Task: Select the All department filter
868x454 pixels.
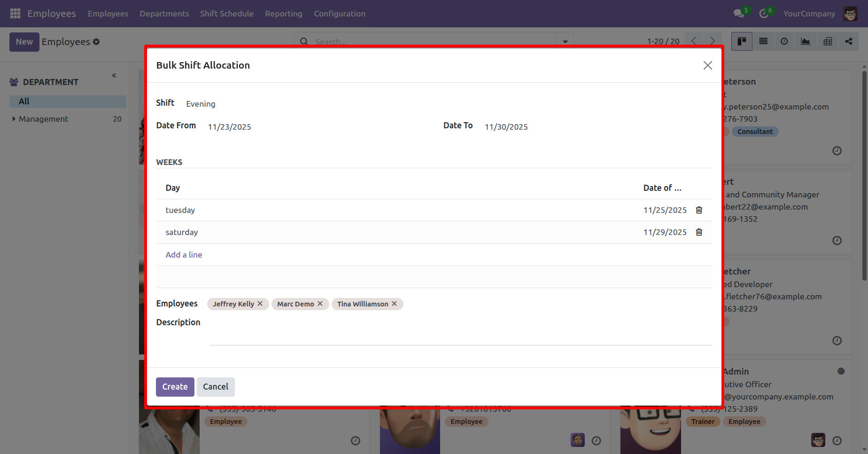Action: click(68, 102)
